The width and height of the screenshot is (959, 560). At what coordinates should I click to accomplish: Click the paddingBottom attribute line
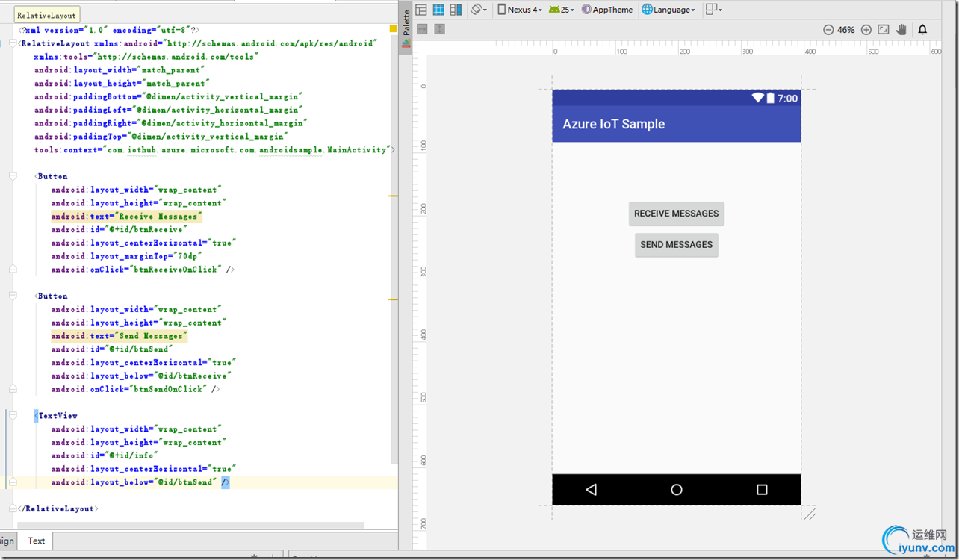(x=168, y=97)
